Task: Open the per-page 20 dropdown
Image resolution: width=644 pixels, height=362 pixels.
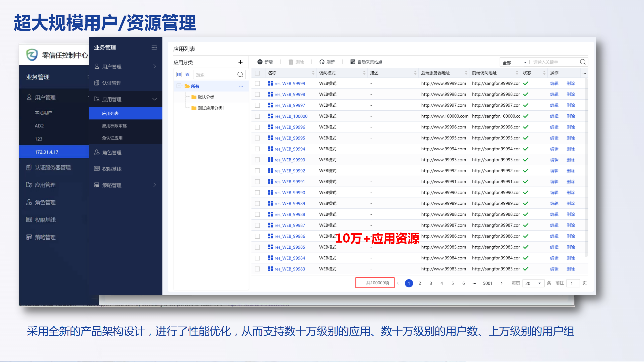Action: 533,283
